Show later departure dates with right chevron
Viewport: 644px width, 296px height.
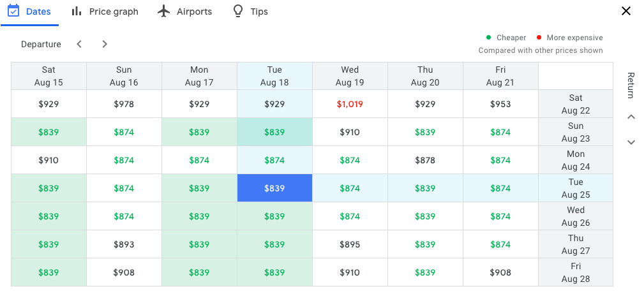(105, 44)
